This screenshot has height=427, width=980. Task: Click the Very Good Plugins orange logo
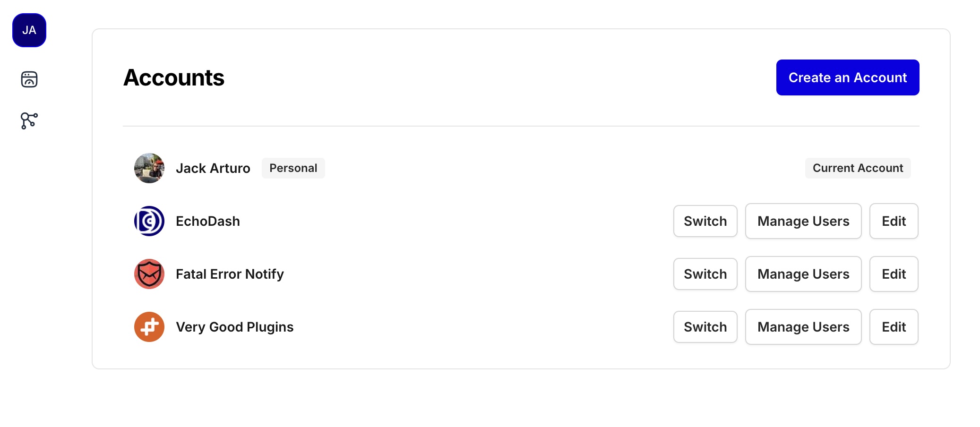[x=149, y=327]
